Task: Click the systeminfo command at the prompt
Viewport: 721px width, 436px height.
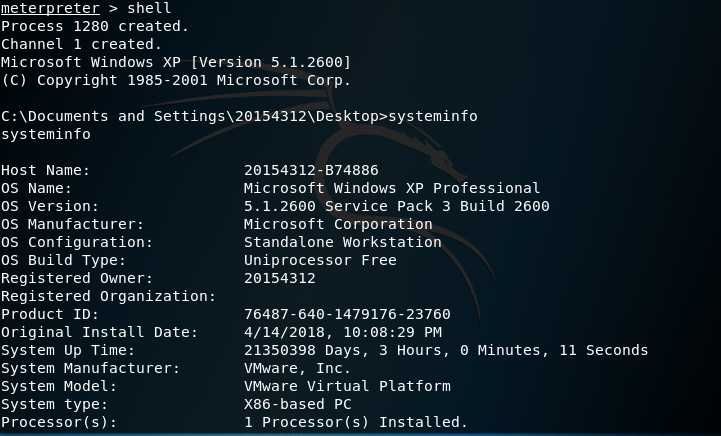Action: coord(433,116)
